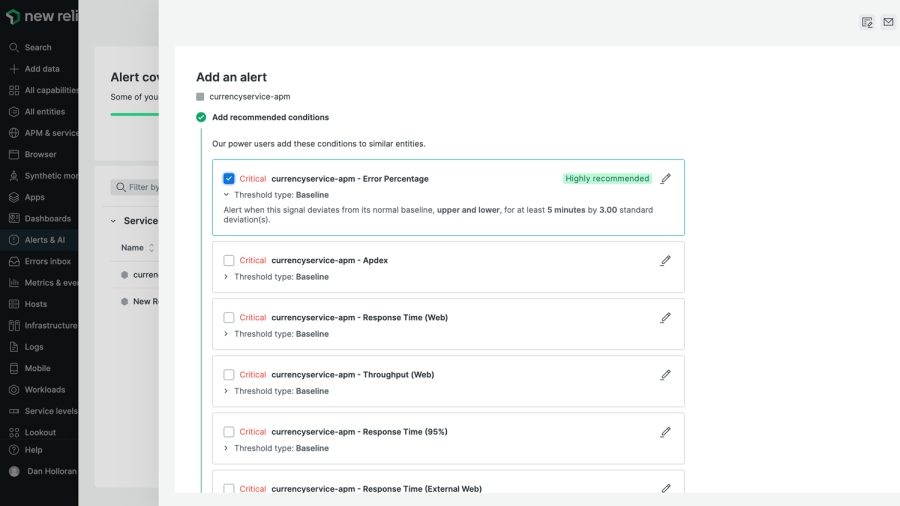This screenshot has height=506, width=900.
Task: Edit the Response Time (95%) condition
Action: (665, 432)
